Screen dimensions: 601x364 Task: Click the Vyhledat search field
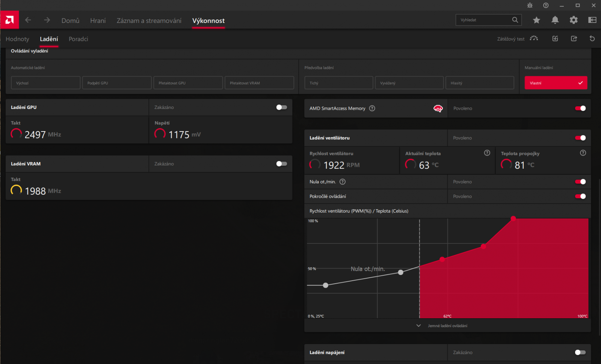tap(483, 20)
